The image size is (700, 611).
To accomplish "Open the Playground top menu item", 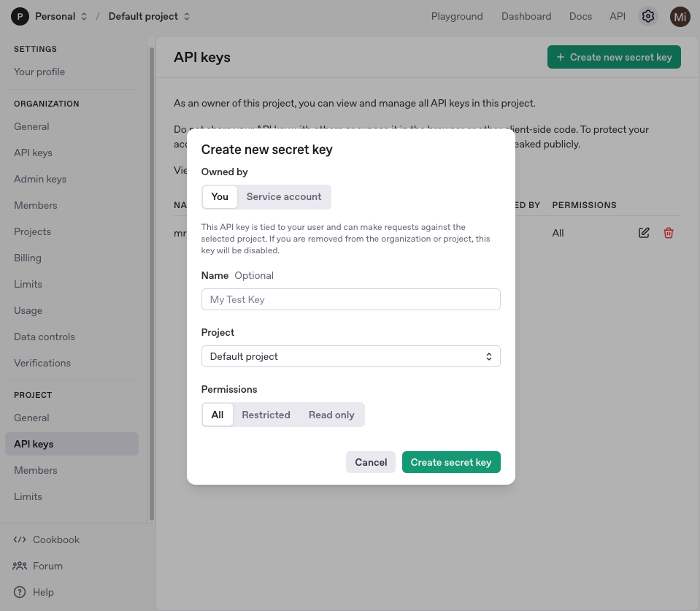I will point(457,16).
